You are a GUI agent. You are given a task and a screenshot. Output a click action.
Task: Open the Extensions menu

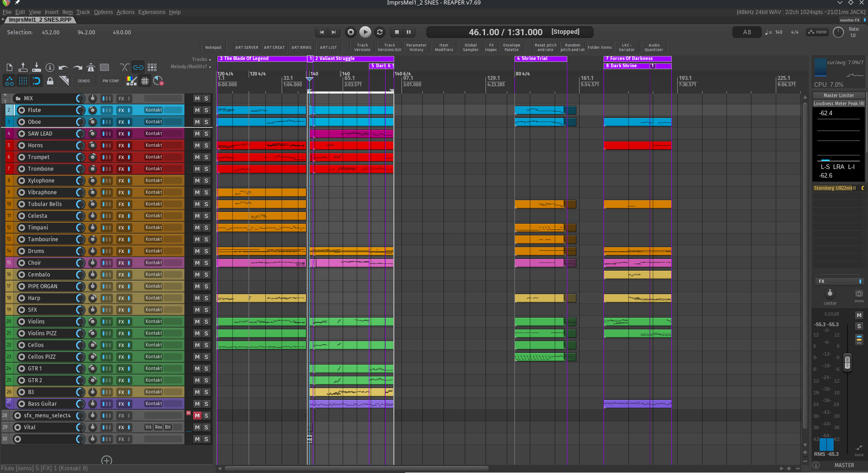click(x=151, y=12)
